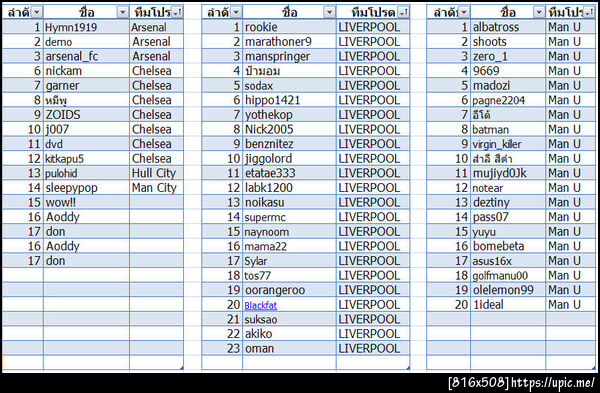This screenshot has height=393, width=600.
Task: Select the pulohid cell
Action: coord(86,173)
